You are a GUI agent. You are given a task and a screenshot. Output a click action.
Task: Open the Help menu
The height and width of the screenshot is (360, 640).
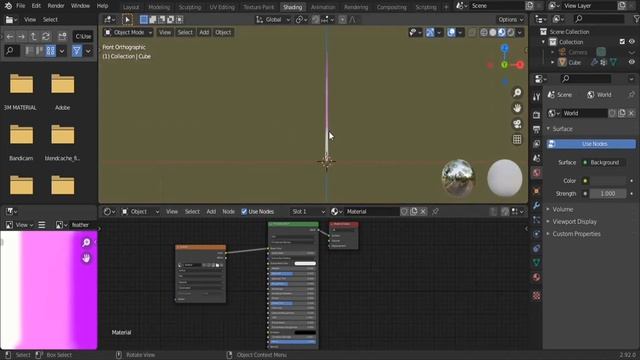pos(102,6)
